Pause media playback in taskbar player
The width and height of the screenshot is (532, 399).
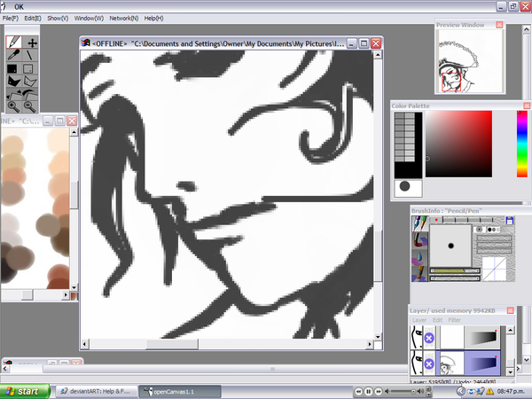coord(368,392)
